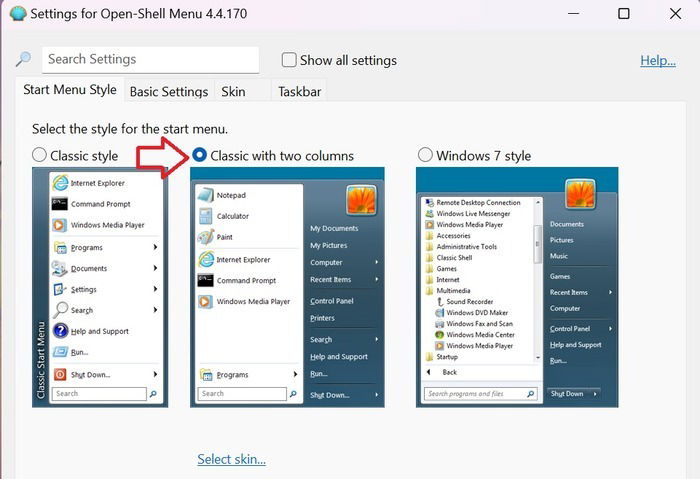Select the Classic style radio button
700x479 pixels.
click(39, 155)
